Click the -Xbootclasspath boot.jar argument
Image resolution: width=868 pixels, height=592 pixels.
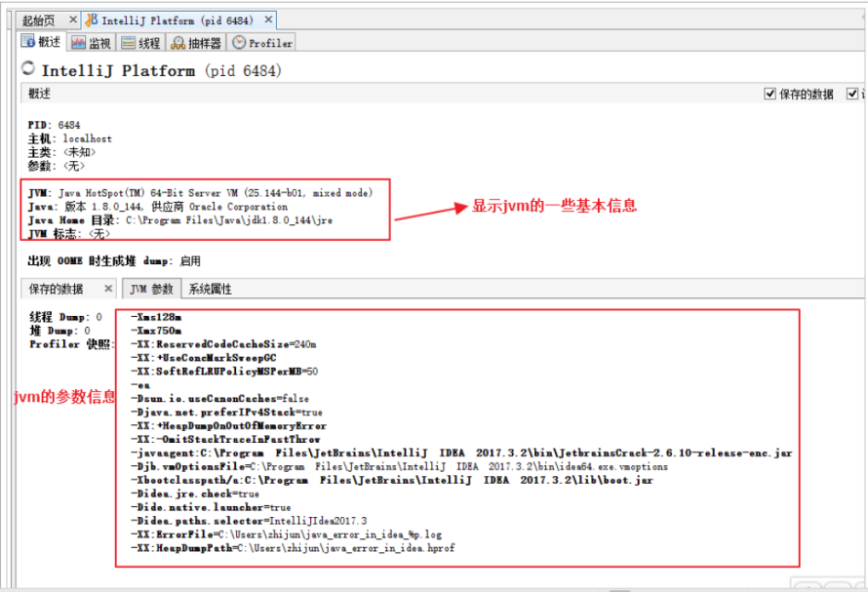click(x=392, y=480)
